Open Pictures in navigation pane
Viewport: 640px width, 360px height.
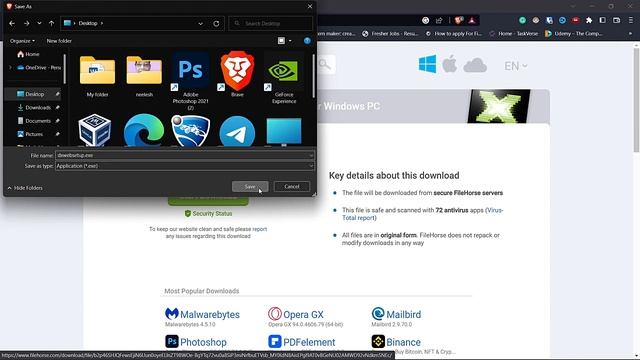(34, 134)
